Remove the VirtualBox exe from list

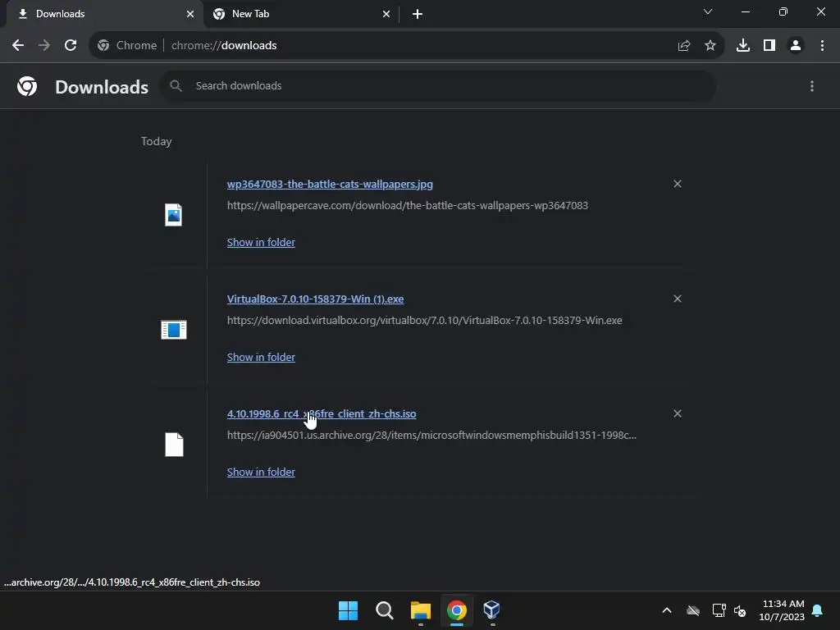point(678,299)
